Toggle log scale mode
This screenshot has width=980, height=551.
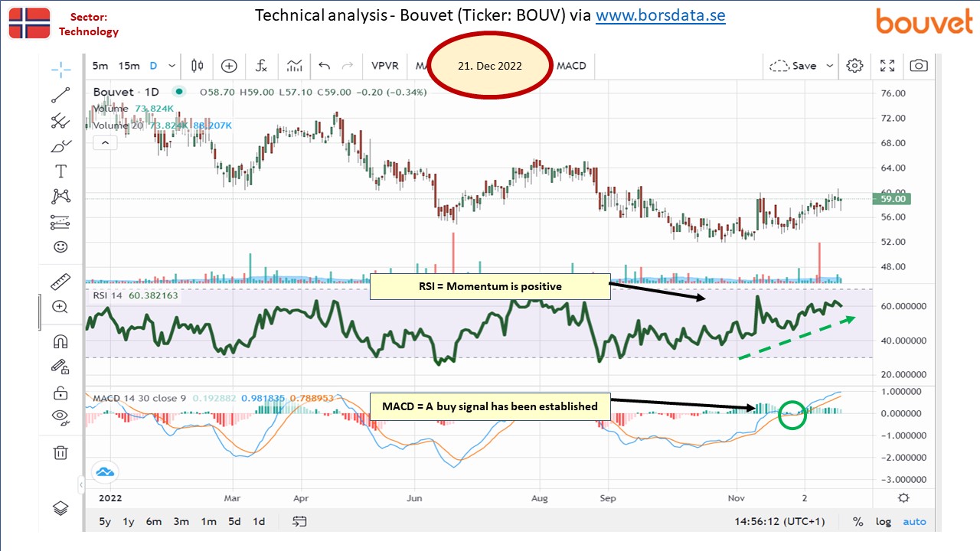click(x=884, y=521)
